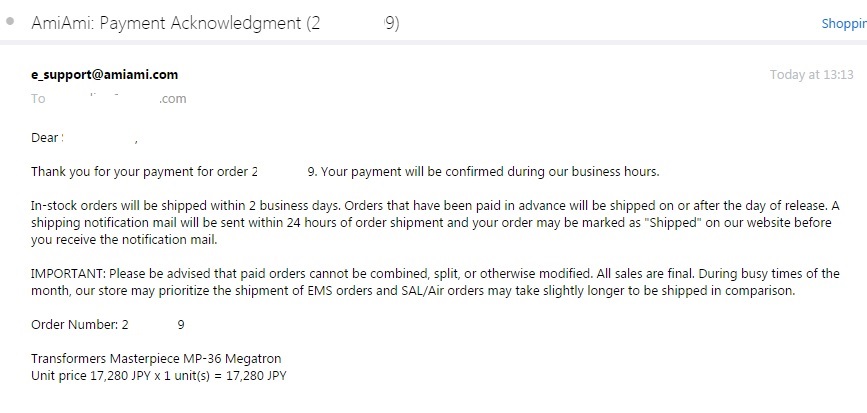Click the unread dot beside the subject
The width and height of the screenshot is (867, 413).
click(x=9, y=21)
